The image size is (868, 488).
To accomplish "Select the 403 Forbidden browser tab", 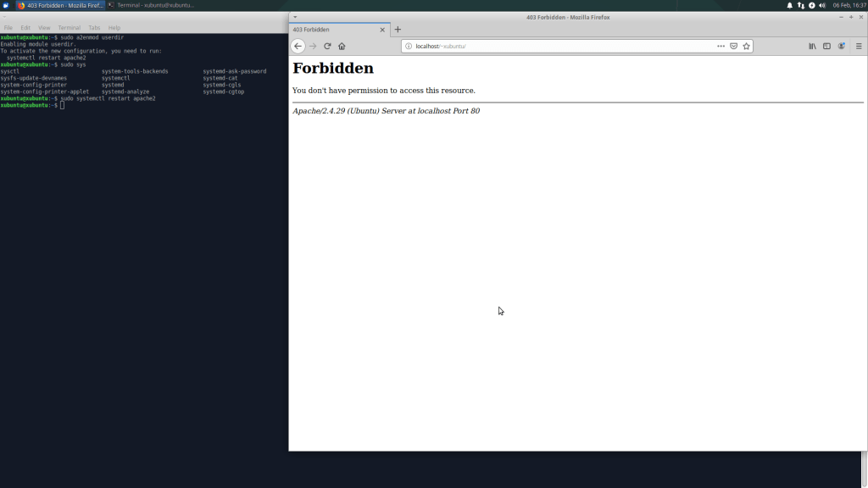I will coord(331,30).
